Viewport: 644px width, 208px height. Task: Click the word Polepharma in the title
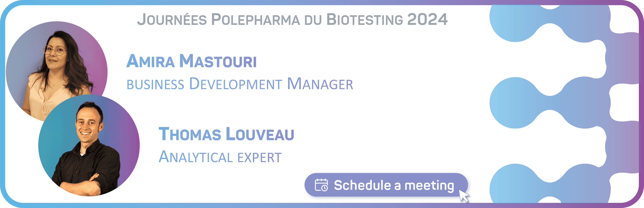255,19
